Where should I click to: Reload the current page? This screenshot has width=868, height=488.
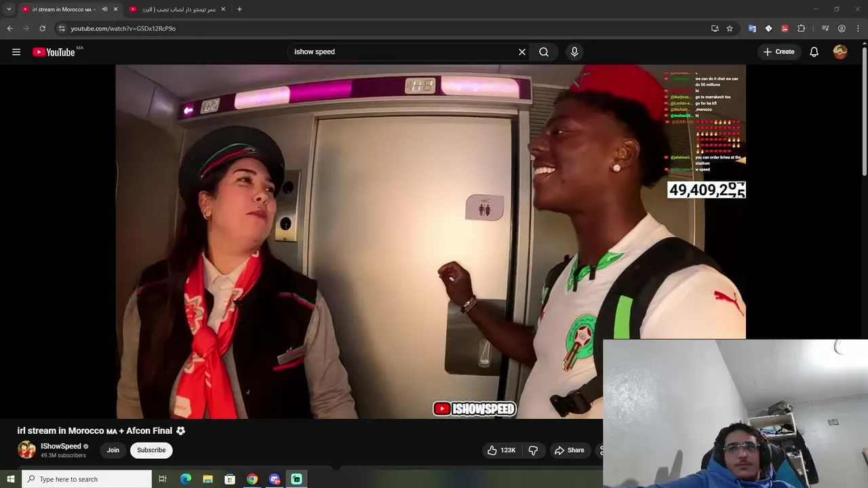[x=42, y=28]
